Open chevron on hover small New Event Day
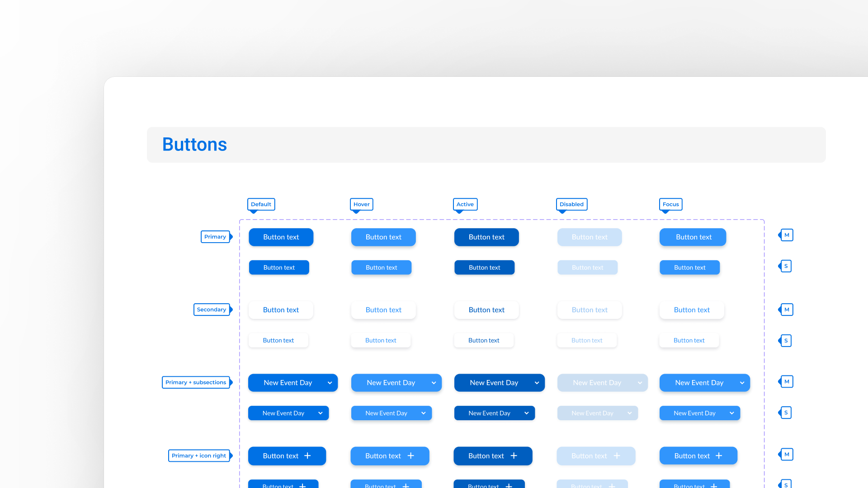Screen dimensions: 868x488 pyautogui.click(x=423, y=413)
